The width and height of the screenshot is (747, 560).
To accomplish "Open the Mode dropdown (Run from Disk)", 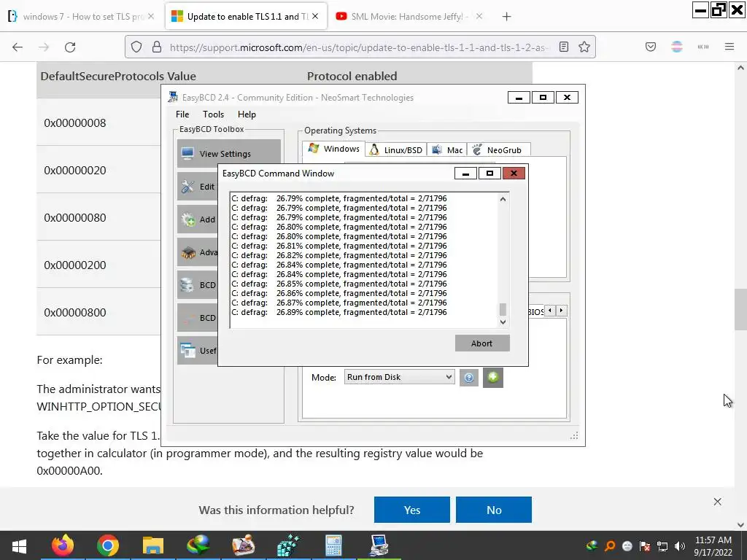I will click(399, 377).
